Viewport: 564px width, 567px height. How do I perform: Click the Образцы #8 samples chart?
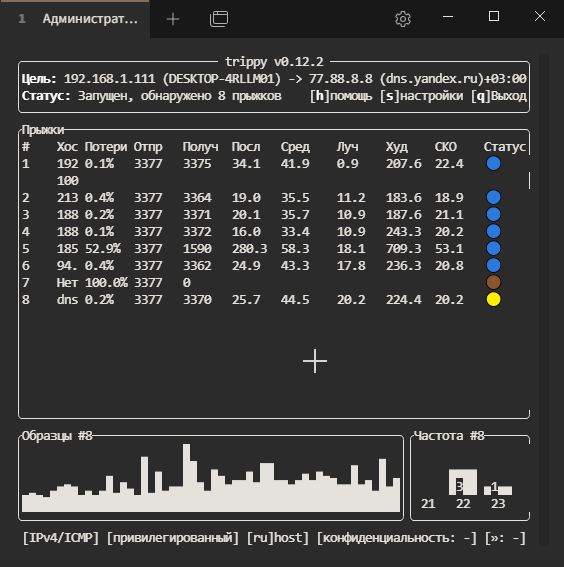point(211,477)
